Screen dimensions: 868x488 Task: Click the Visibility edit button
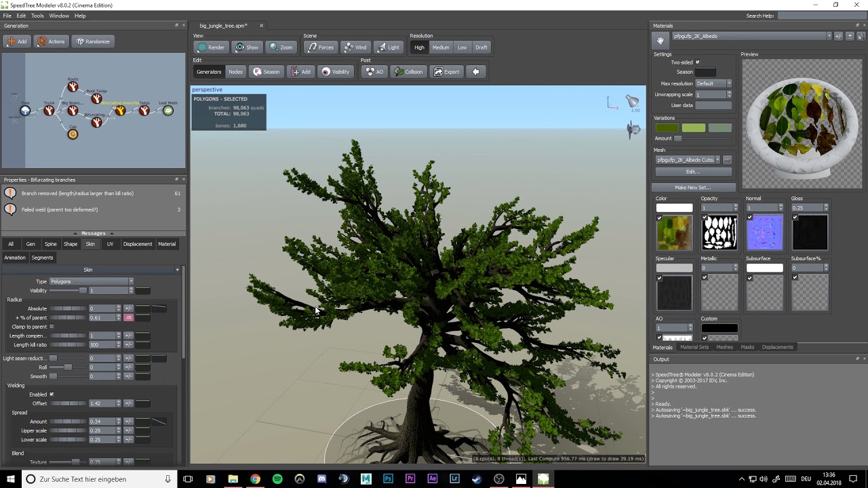pyautogui.click(x=336, y=72)
